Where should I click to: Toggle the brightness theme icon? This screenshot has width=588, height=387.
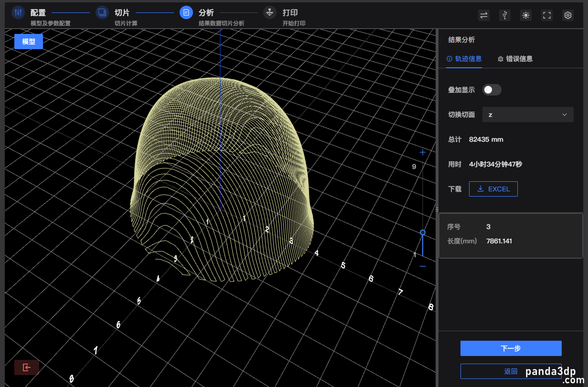pyautogui.click(x=526, y=15)
